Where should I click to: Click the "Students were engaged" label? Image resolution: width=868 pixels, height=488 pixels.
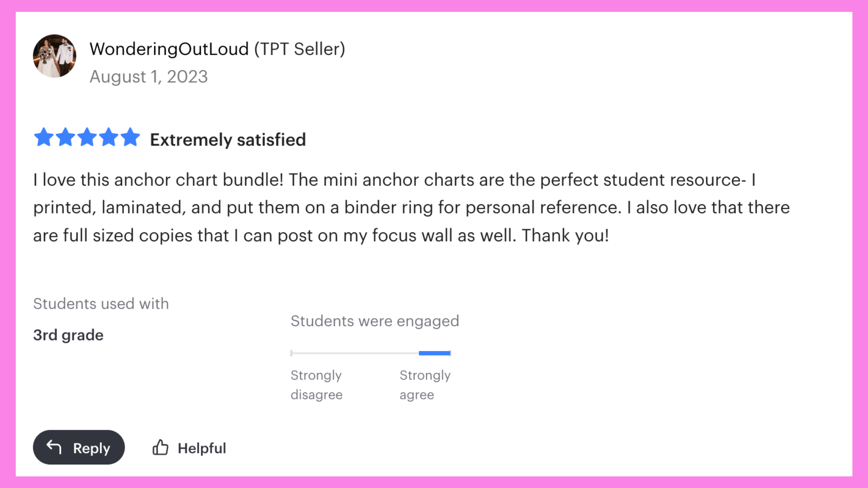pos(375,321)
